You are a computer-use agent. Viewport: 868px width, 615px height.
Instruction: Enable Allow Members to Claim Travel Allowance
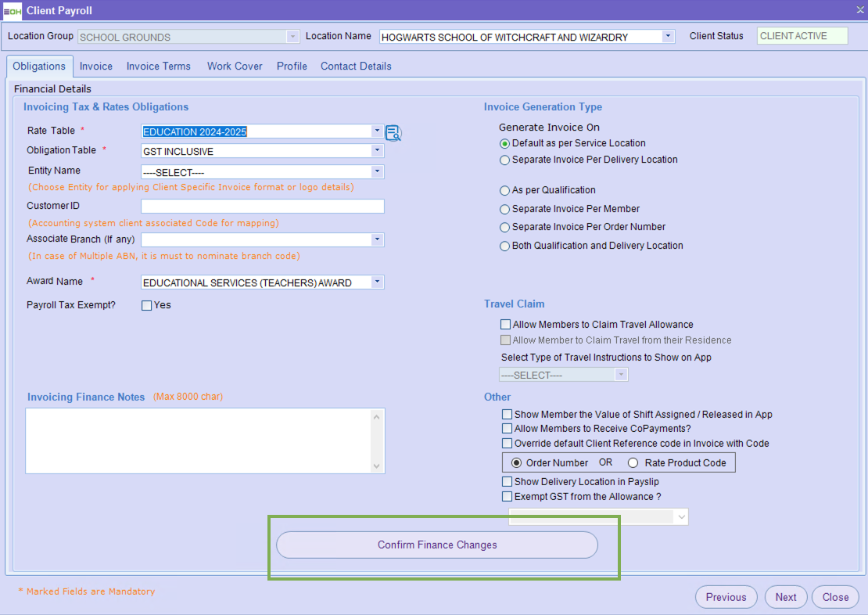coord(506,325)
